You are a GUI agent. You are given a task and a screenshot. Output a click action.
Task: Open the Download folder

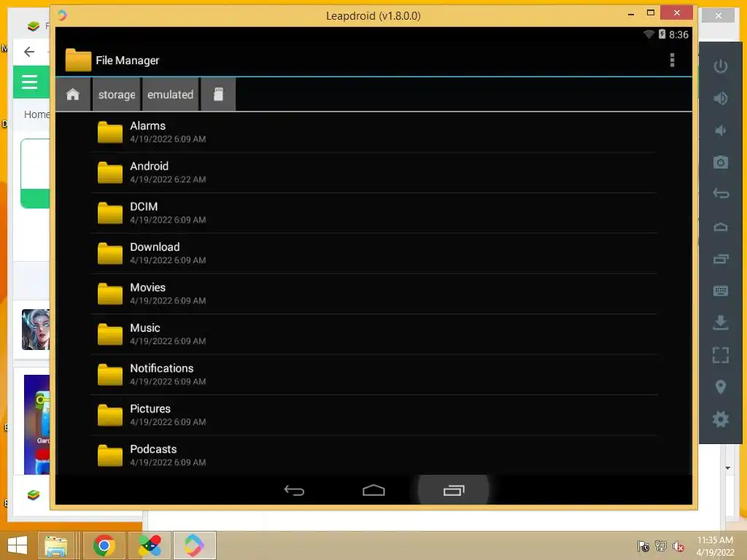tap(374, 253)
